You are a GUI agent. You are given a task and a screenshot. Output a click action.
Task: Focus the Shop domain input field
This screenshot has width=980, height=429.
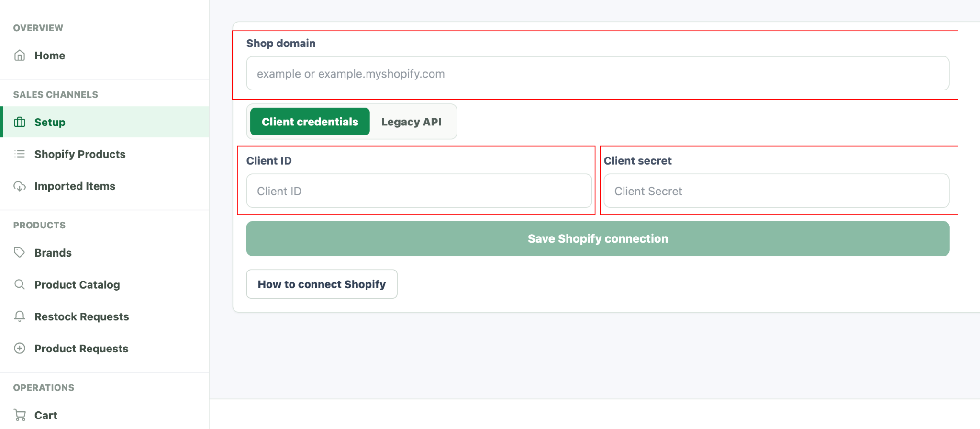click(x=598, y=73)
